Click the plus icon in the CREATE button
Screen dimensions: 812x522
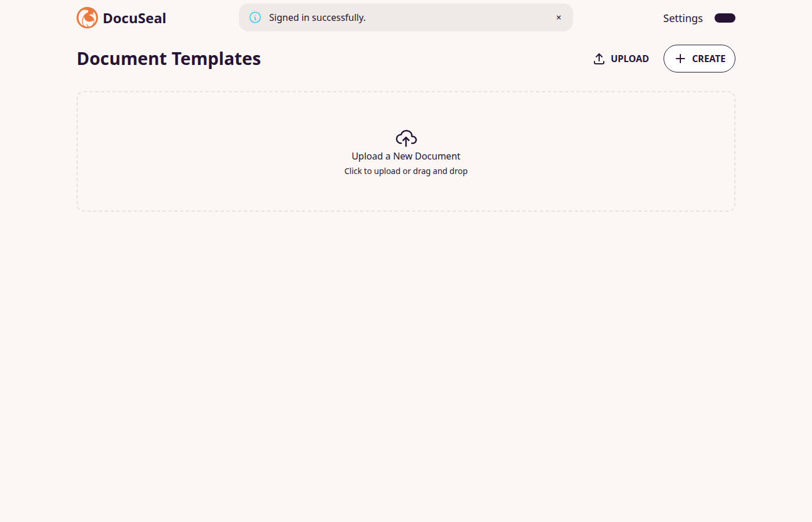pos(680,59)
